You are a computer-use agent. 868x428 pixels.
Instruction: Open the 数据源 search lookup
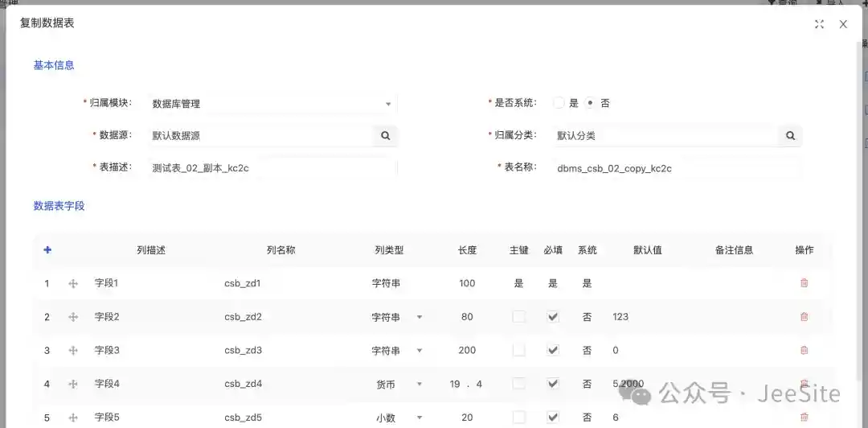pos(385,135)
